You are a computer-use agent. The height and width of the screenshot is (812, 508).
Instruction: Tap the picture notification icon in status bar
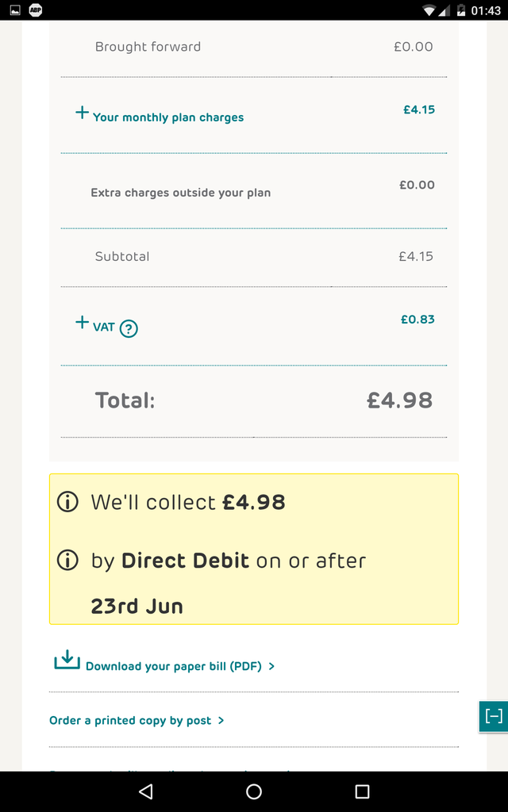[x=14, y=10]
